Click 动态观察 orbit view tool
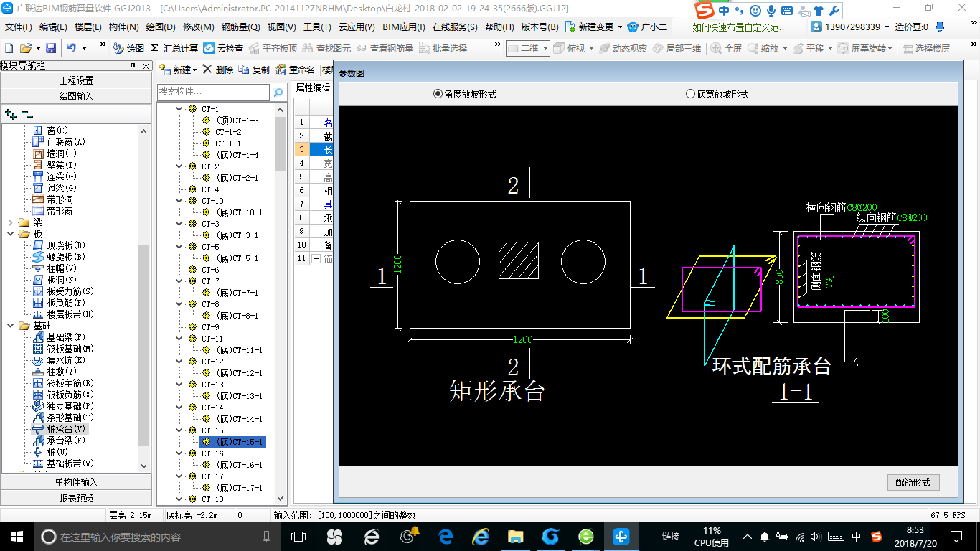The height and width of the screenshot is (551, 980). click(623, 48)
